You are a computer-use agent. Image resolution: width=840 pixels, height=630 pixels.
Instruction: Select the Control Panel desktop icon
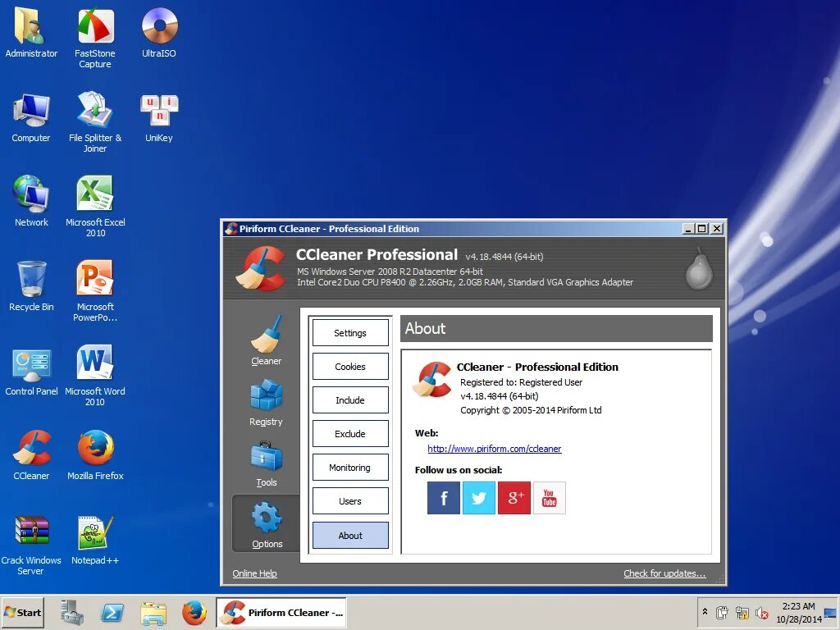pyautogui.click(x=31, y=371)
